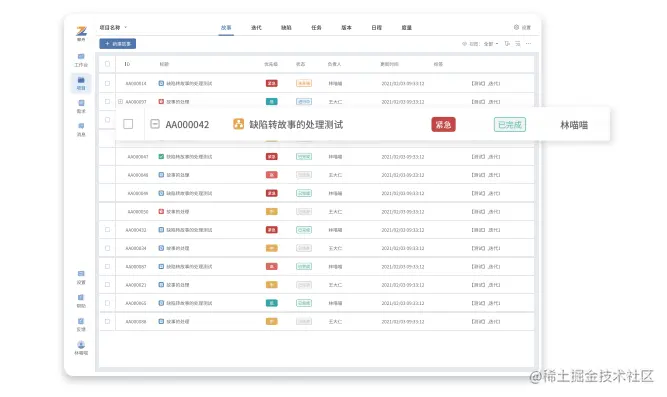Open 设置 near bottom of left sidebar

(x=81, y=277)
